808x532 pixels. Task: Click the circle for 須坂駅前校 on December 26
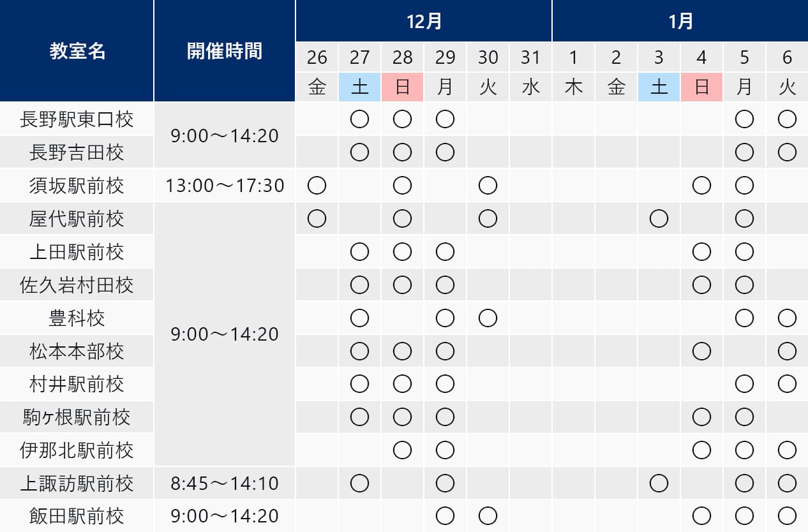tap(317, 186)
